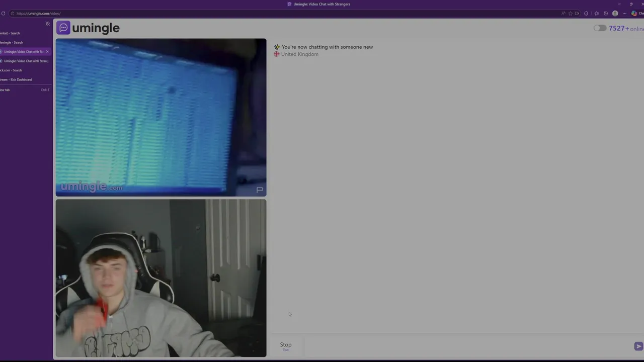Restore down the browser window

(631, 4)
